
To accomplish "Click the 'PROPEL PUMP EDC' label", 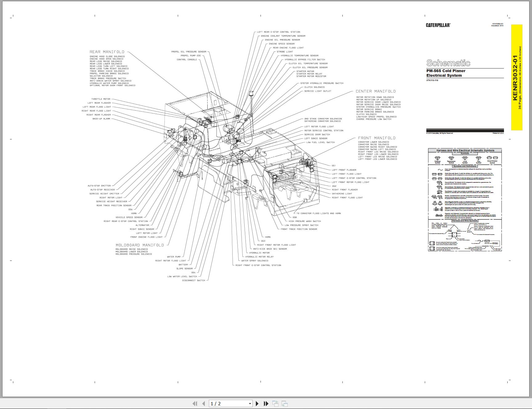I will [x=191, y=56].
